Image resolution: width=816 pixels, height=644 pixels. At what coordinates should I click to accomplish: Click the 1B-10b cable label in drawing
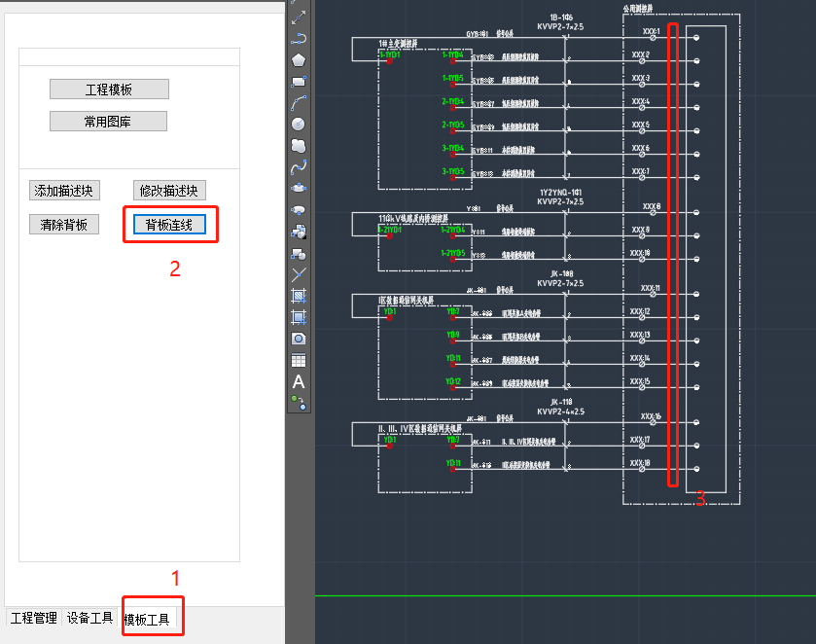click(x=559, y=18)
